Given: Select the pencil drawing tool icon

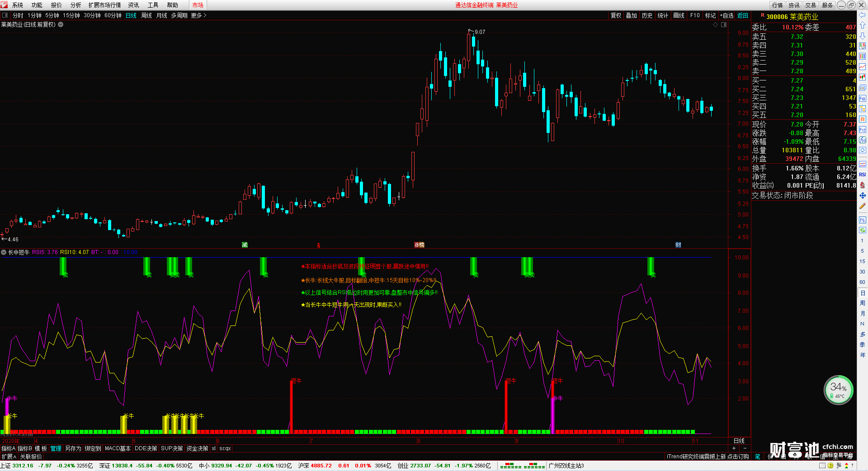Looking at the screenshot, I should point(863,206).
